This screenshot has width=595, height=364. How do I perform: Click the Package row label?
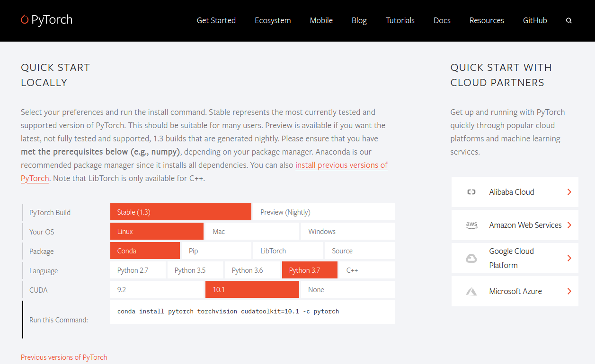point(41,251)
